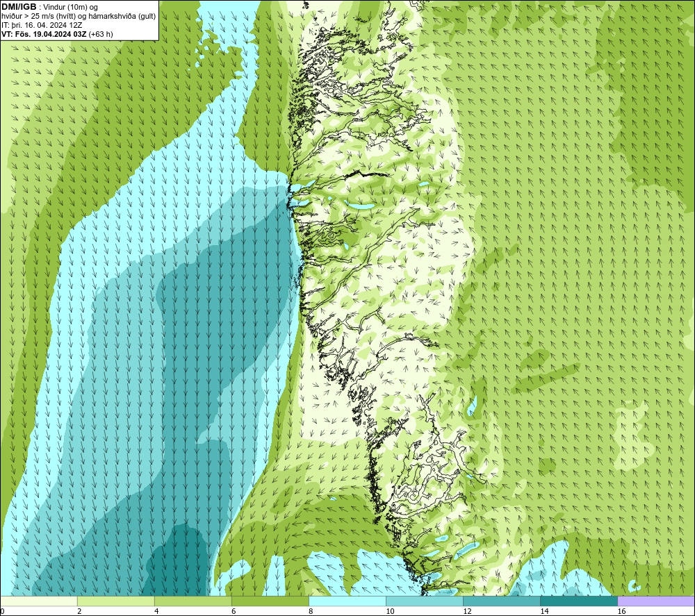Viewport: 695px width, 616px height.
Task: Click the light green 2–4 m/s legend swatch
Action: tap(116, 601)
